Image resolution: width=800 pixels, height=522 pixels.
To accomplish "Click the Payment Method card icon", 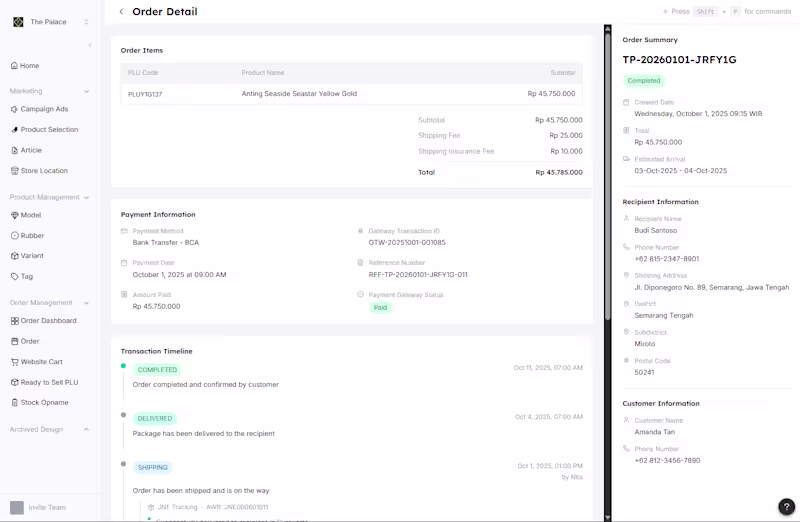I will coord(124,231).
